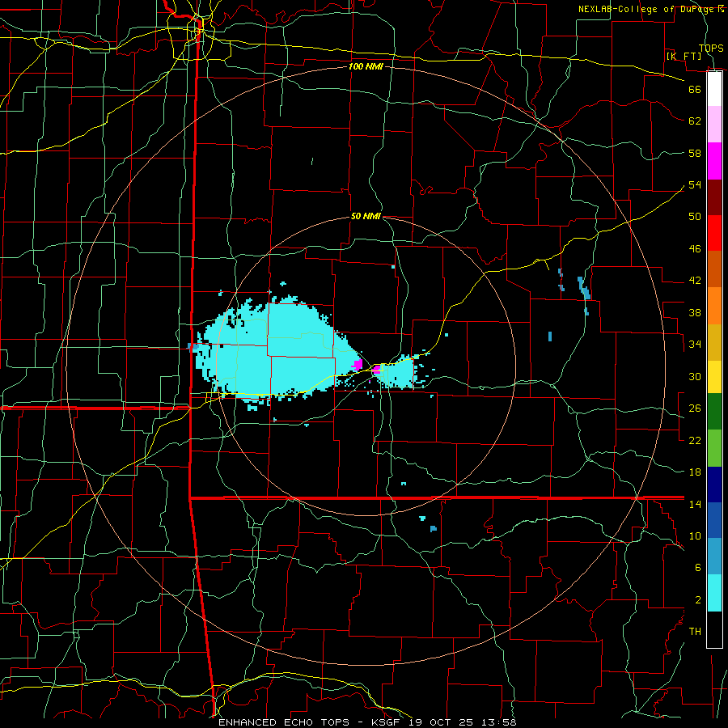The image size is (728, 728).
Task: Click the large cyan echo mass on the map
Action: (x=278, y=350)
